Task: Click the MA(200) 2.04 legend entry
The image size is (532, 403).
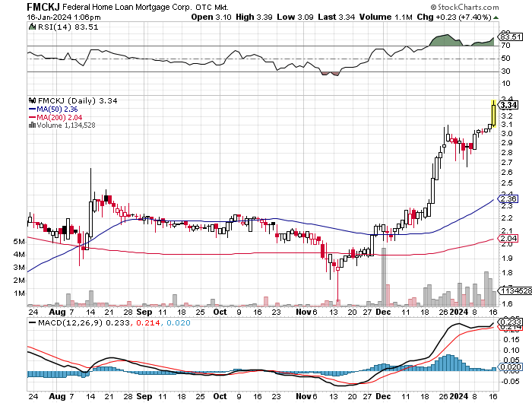Action: (x=55, y=117)
